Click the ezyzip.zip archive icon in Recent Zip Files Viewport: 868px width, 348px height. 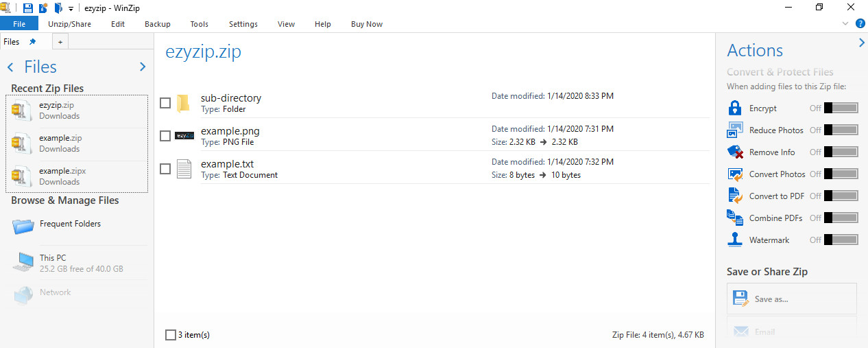click(x=22, y=111)
